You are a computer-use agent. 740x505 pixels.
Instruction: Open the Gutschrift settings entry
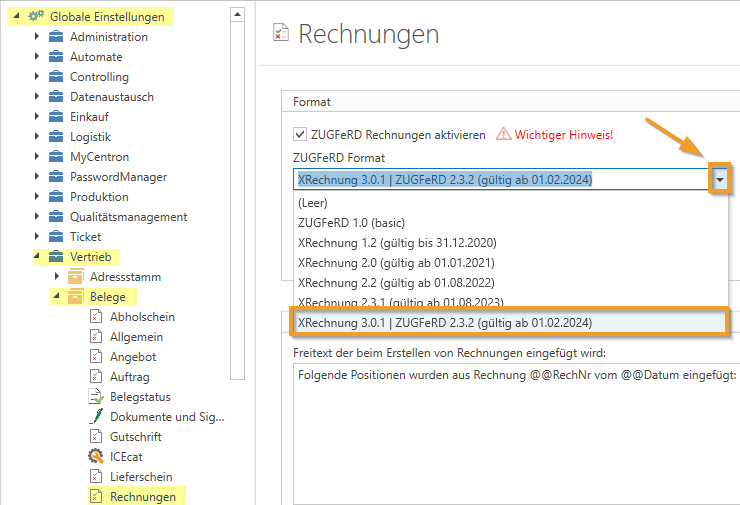point(135,437)
